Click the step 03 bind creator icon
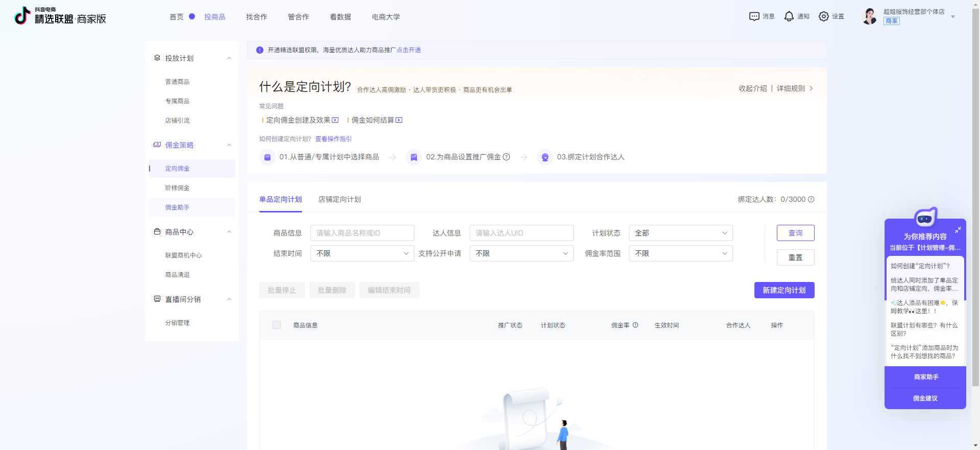Viewport: 980px width, 450px height. (545, 157)
